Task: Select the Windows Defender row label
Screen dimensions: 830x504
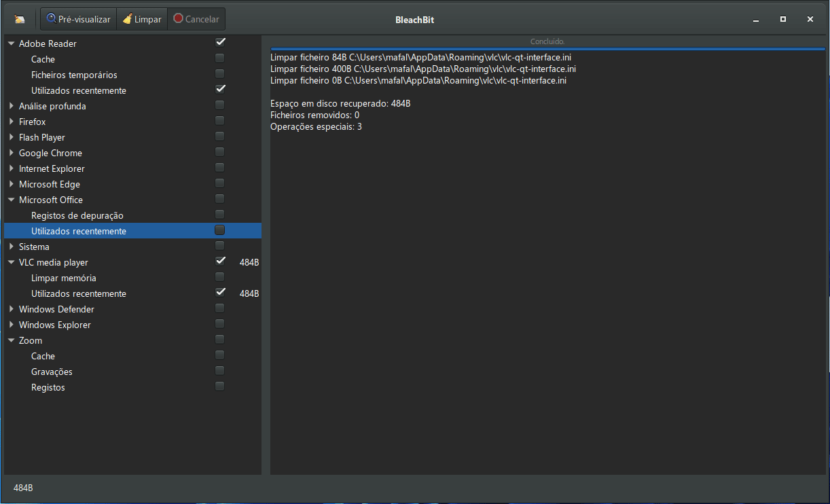Action: 56,309
